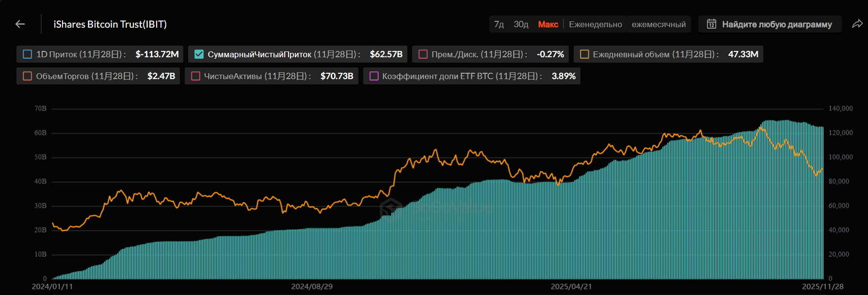Click the back arrow icon
868x295 pixels.
tap(20, 24)
